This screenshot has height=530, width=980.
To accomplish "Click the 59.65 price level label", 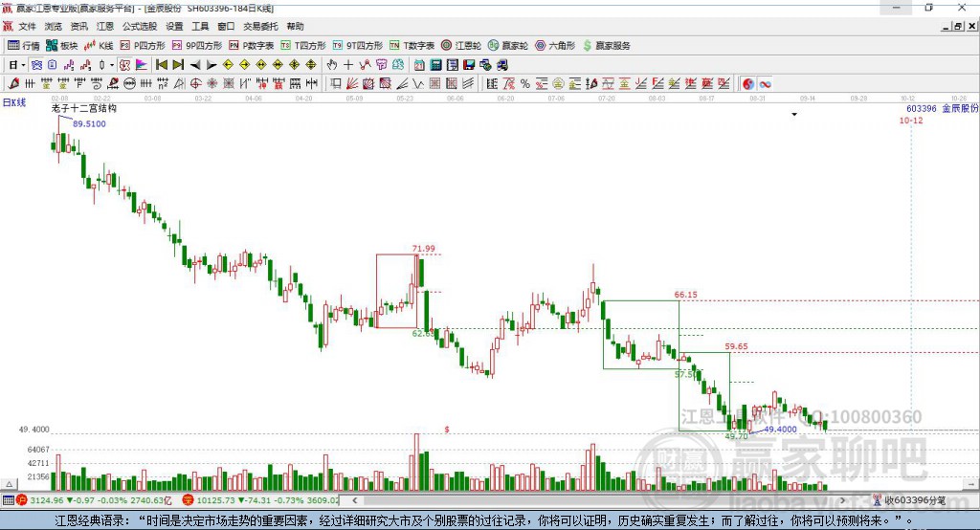I will [x=736, y=346].
